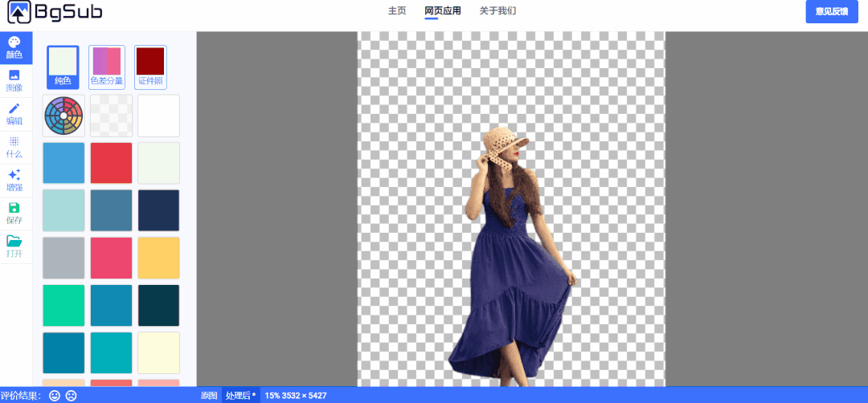This screenshot has width=868, height=403.
Task: Select the 纯色 solid color mode tab
Action: pyautogui.click(x=63, y=67)
